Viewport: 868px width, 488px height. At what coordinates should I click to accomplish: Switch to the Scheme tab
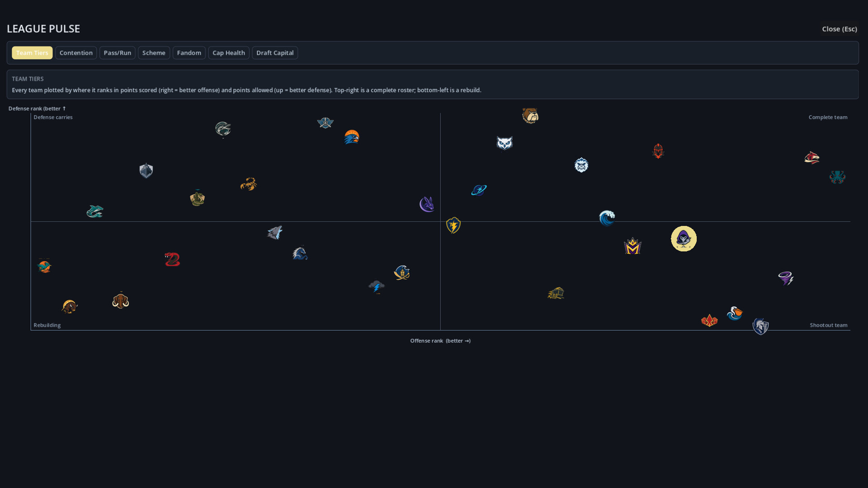[154, 53]
